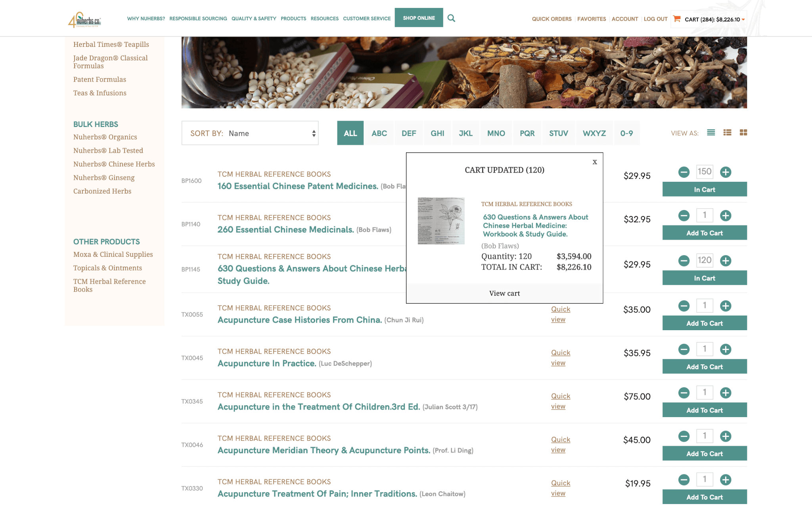Open the Customer Service menu

pos(367,19)
